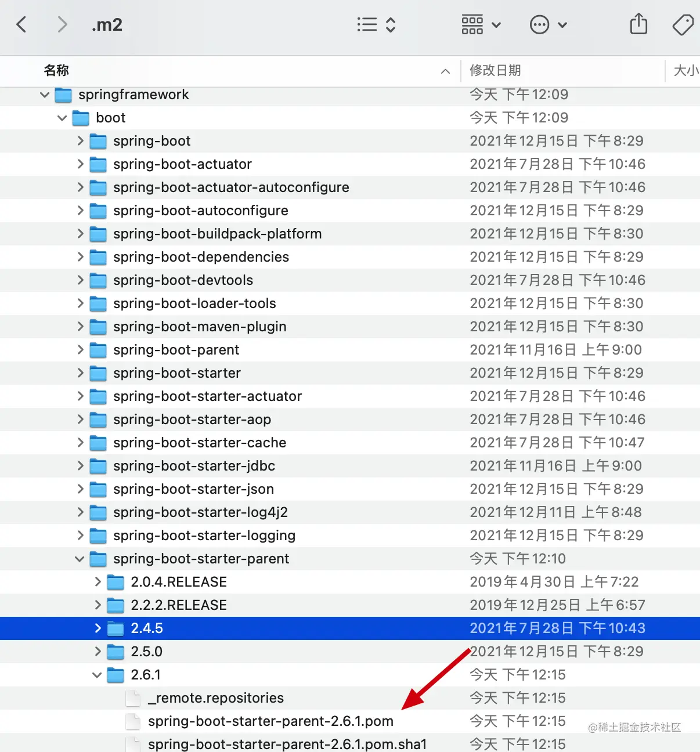Expand spring-boot-buildpack-platform folder
The width and height of the screenshot is (700, 752).
point(80,234)
